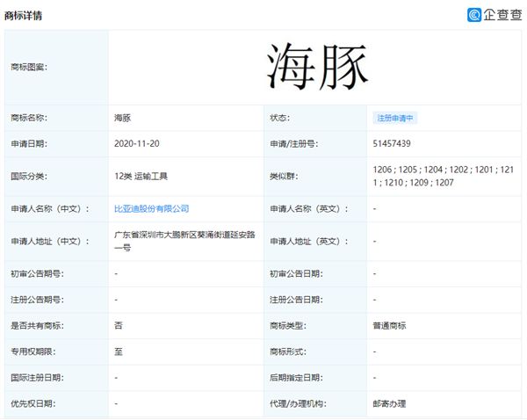
Task: Click the 专用权期限 value 至
Action: pos(119,351)
